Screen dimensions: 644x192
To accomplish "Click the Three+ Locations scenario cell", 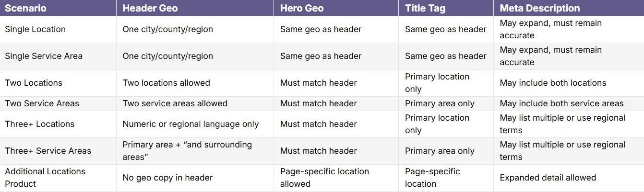I will (x=40, y=124).
